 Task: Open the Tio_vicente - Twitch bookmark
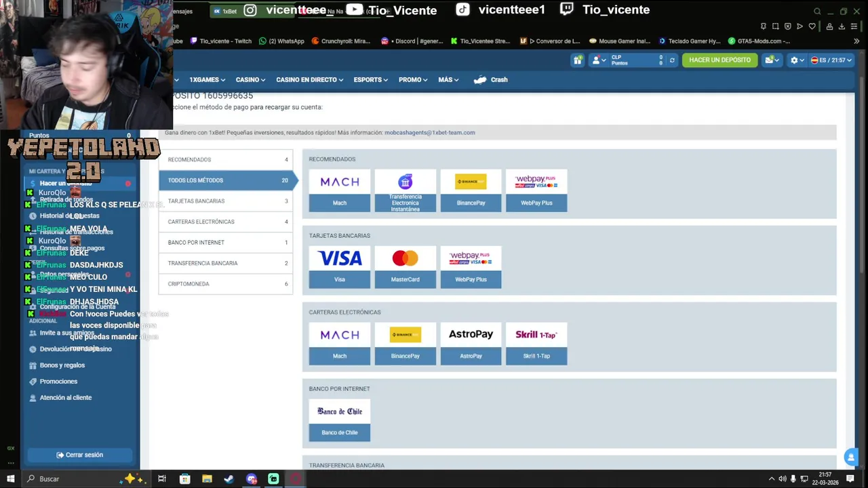(x=220, y=41)
